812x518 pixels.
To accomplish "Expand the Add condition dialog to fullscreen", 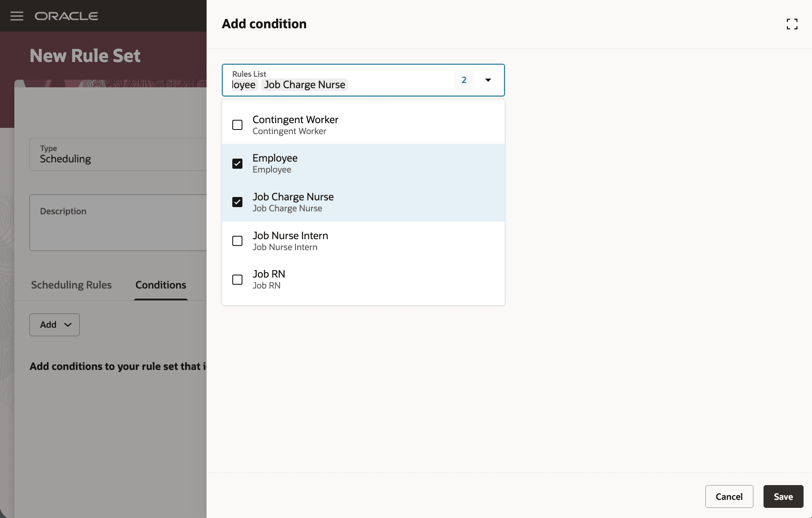I will coord(792,23).
